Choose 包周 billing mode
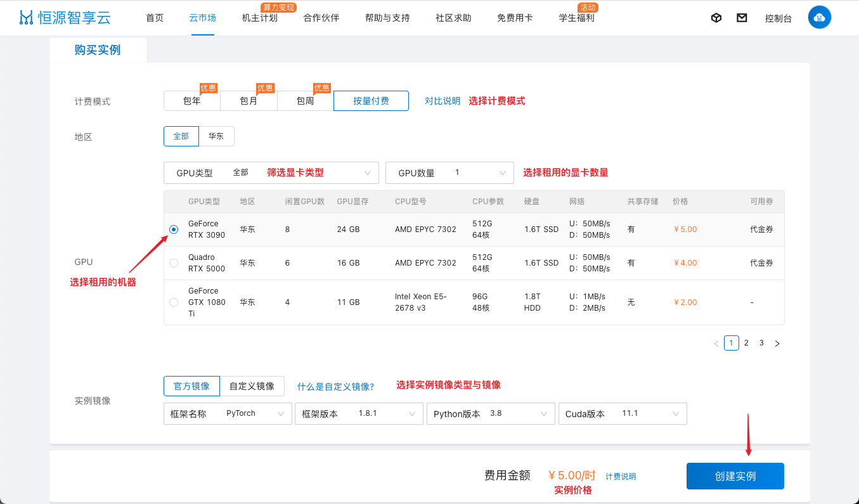The image size is (859, 504). click(x=306, y=101)
